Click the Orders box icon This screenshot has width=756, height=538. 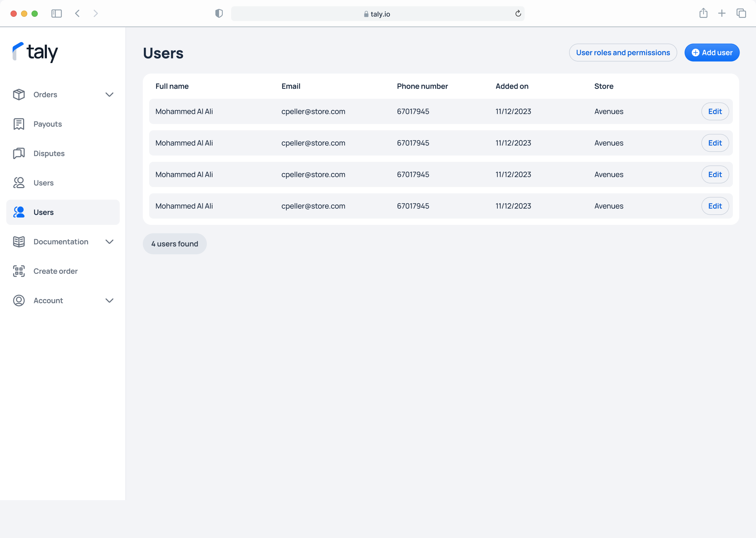(19, 95)
